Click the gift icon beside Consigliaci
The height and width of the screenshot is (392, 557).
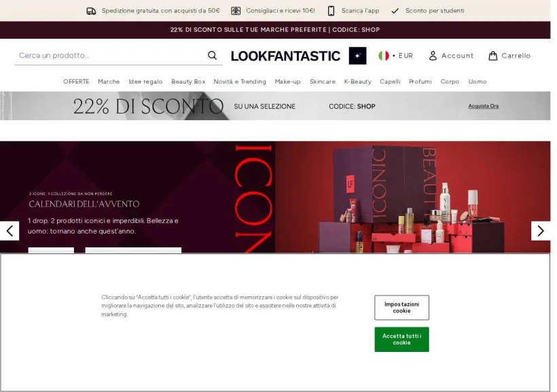(236, 11)
